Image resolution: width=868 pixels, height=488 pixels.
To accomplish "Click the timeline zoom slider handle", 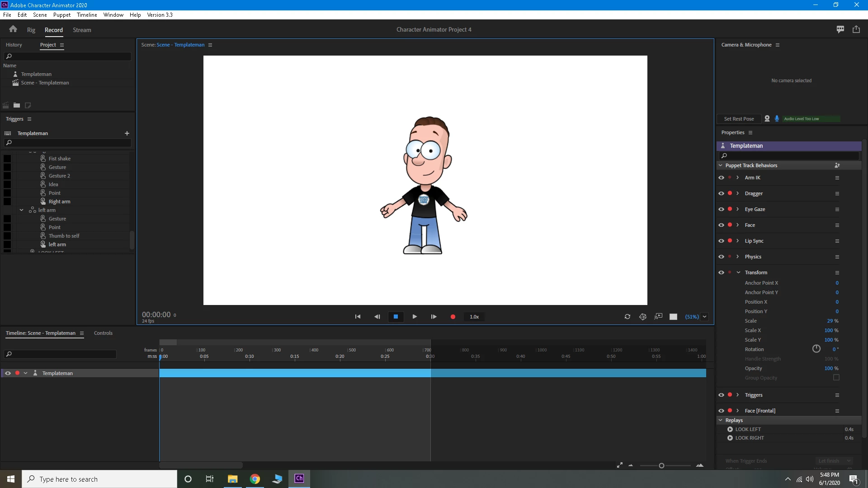I will click(661, 466).
